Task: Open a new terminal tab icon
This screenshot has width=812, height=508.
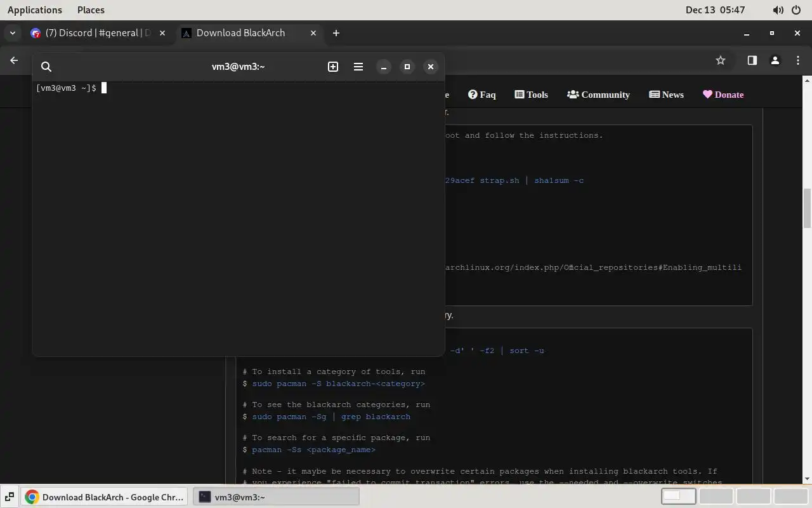Action: coord(333,67)
